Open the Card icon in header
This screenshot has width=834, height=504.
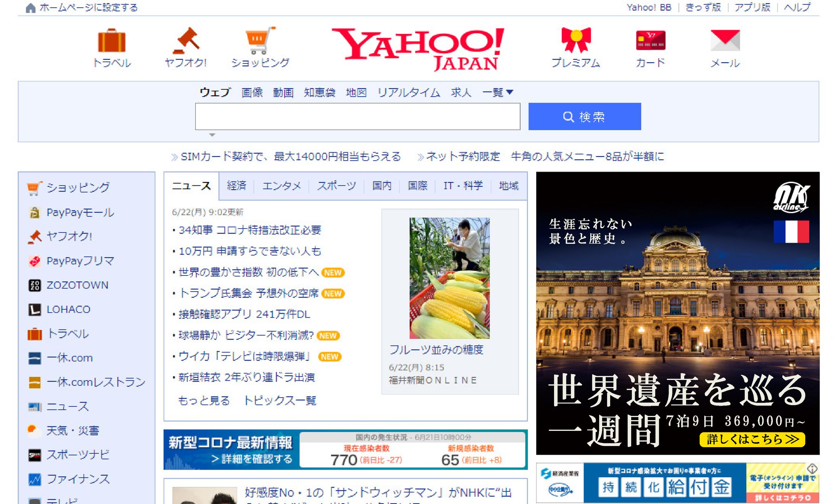click(650, 40)
